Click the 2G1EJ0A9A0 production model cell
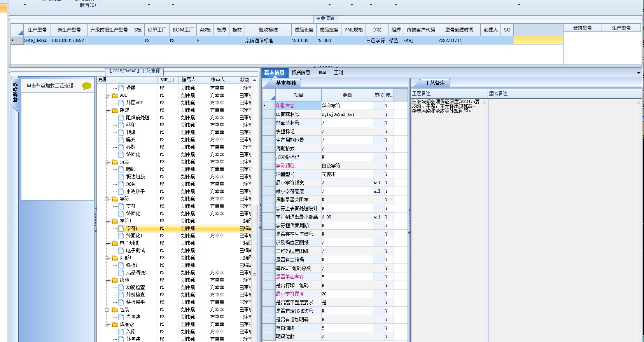The height and width of the screenshot is (342, 644). click(35, 40)
